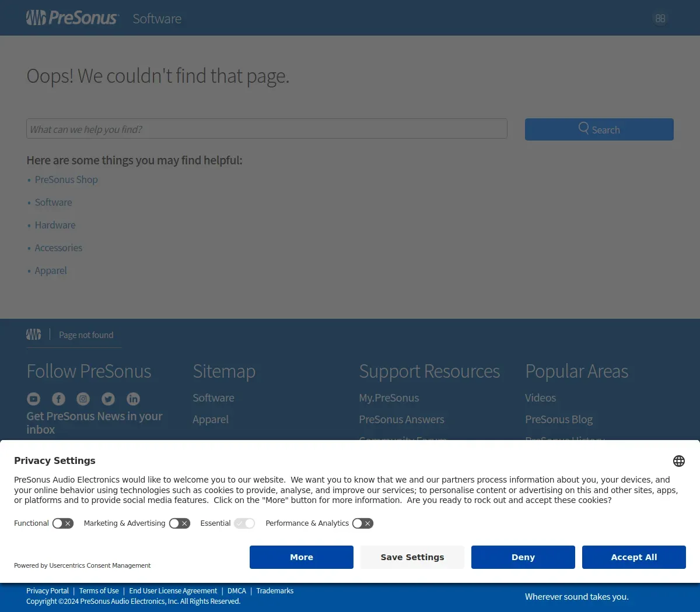Viewport: 700px width, 612px height.
Task: Toggle the Functional cookies switch
Action: pyautogui.click(x=63, y=523)
